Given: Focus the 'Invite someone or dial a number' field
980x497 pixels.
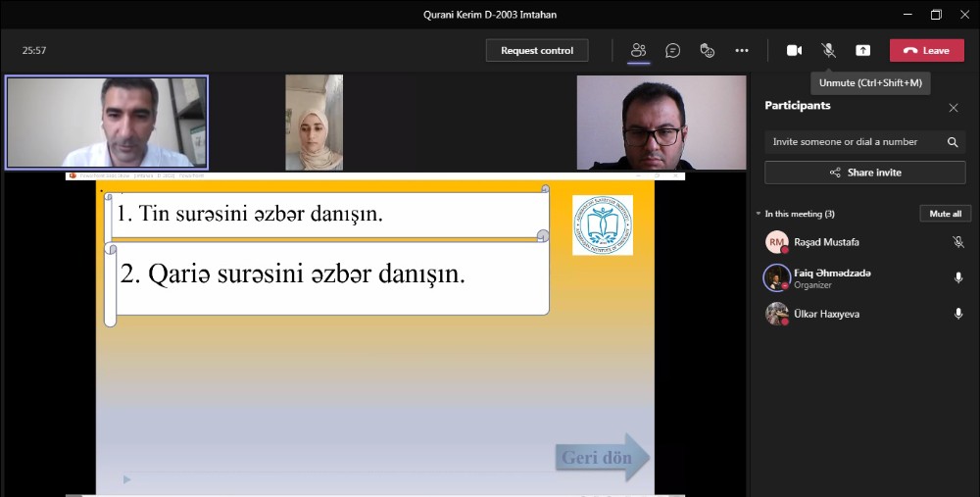Looking at the screenshot, I should pyautogui.click(x=865, y=142).
